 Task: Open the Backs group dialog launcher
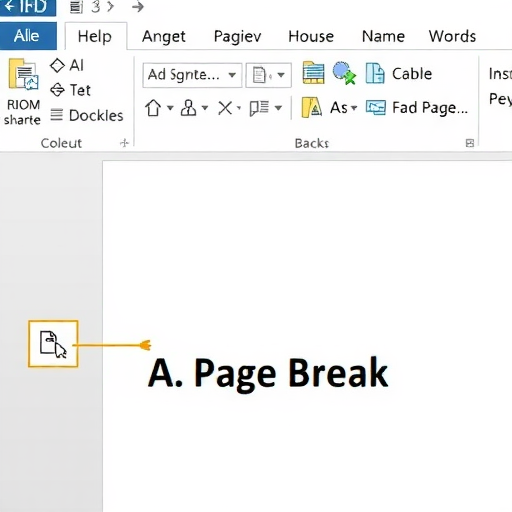tap(470, 143)
